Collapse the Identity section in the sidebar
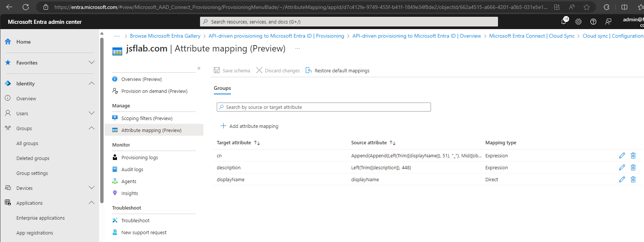644x242 pixels. click(x=92, y=84)
